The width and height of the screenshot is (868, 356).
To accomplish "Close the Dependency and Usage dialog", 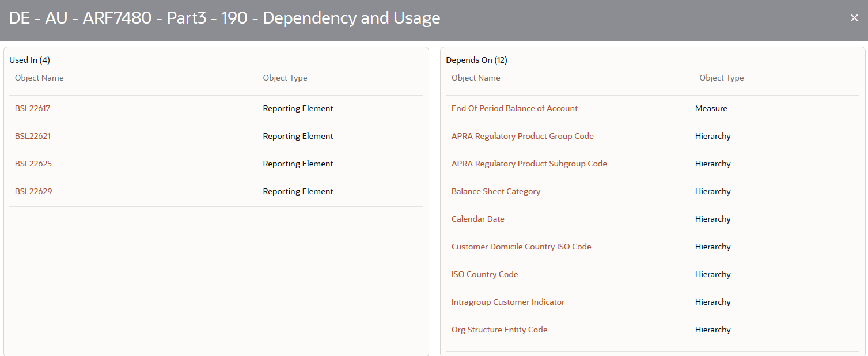I will [854, 17].
